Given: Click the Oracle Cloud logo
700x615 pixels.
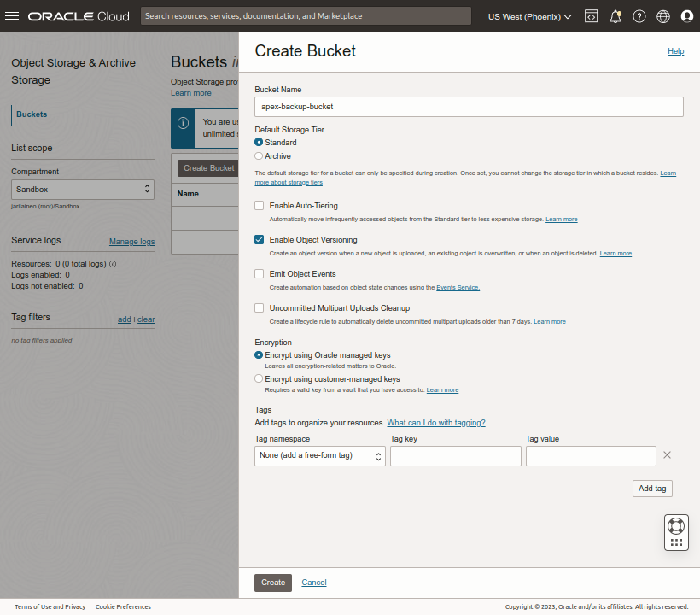Looking at the screenshot, I should (x=79, y=16).
